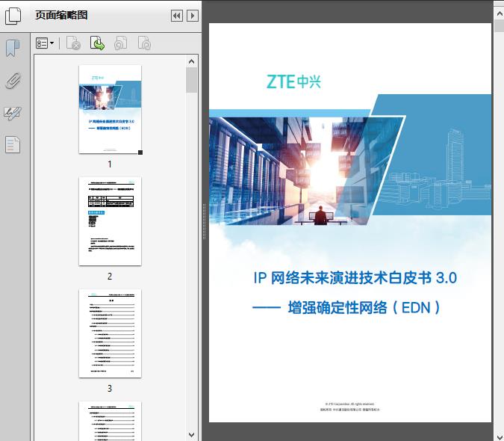The width and height of the screenshot is (504, 441).
Task: Select page 2 thumbnail
Action: point(110,221)
